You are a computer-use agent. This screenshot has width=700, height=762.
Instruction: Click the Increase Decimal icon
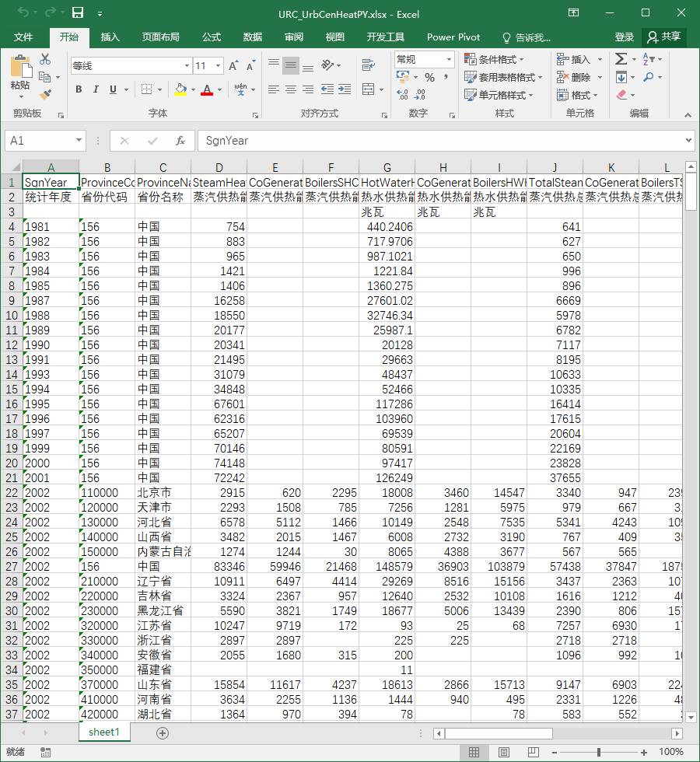(403, 94)
